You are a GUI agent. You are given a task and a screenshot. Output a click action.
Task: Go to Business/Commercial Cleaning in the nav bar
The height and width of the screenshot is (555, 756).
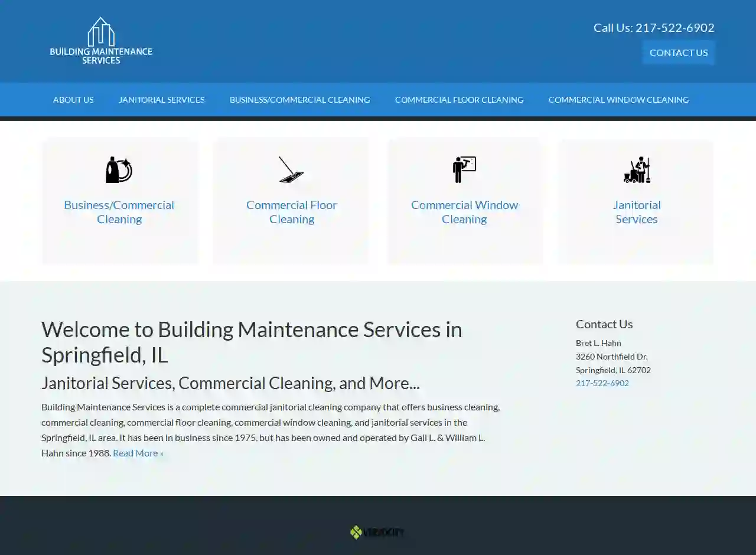pyautogui.click(x=300, y=100)
